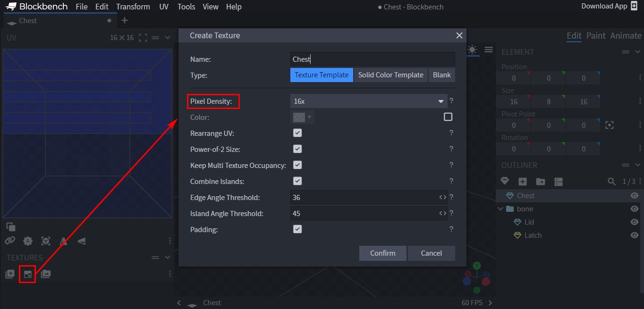Click the viewport shading sun icon

coord(472,50)
